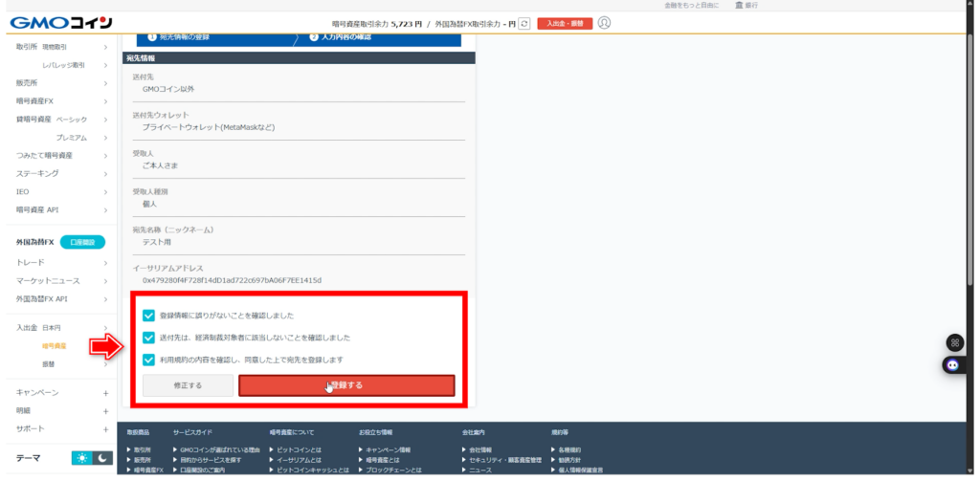Click the grid widget icon on right edge
Screen dimensions: 980x481
953,342
